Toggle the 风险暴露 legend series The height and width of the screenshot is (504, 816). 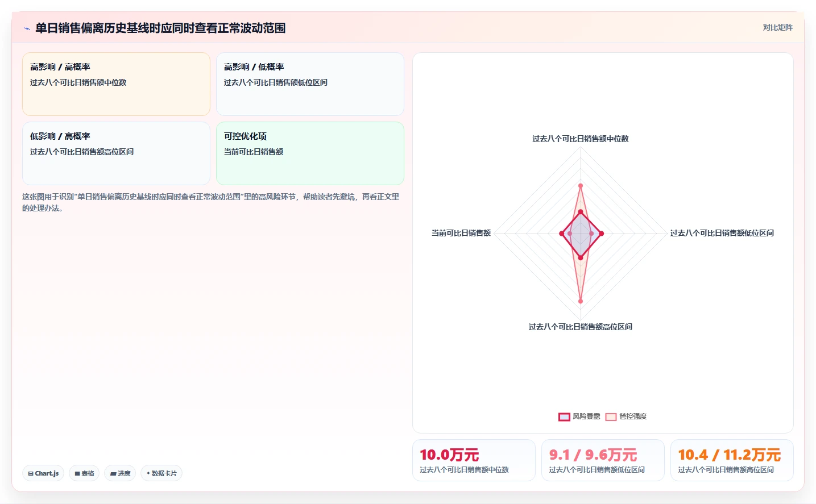[x=579, y=416]
